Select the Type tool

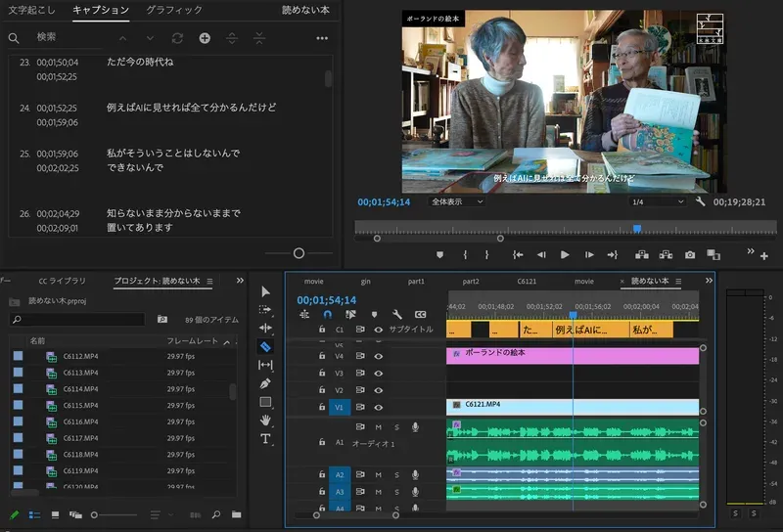(x=265, y=439)
